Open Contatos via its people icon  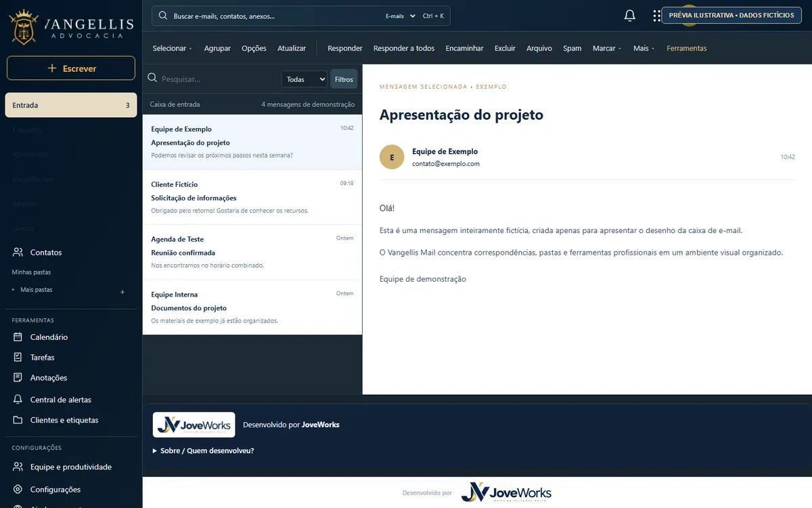tap(18, 252)
